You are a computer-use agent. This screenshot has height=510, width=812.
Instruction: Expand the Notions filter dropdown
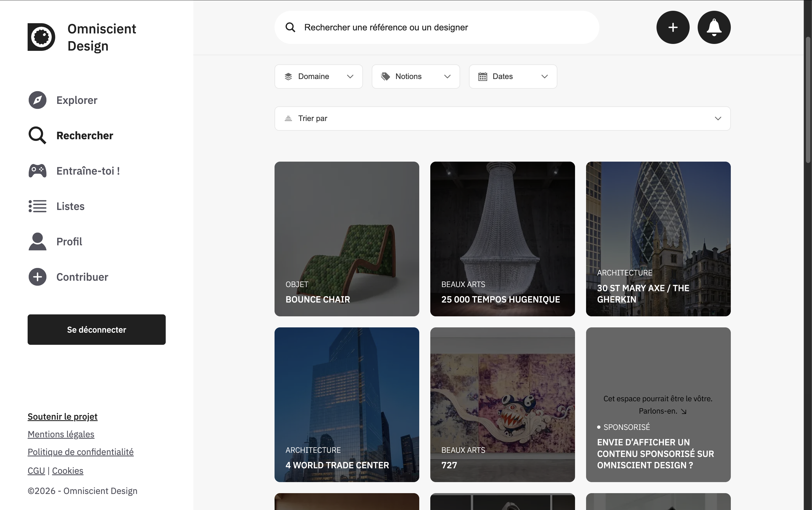pos(416,77)
